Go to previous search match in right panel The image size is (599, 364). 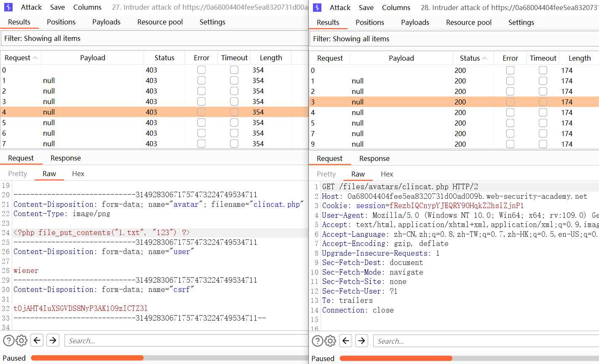[346, 341]
